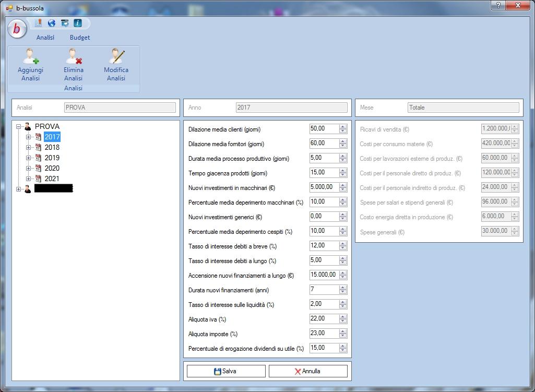The width and height of the screenshot is (535, 392).
Task: Click the Dilazione media fornitori spinner arrows
Action: point(343,144)
